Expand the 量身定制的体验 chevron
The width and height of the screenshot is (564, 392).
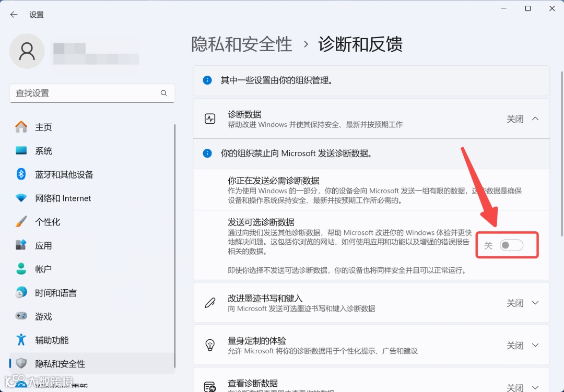(x=535, y=345)
